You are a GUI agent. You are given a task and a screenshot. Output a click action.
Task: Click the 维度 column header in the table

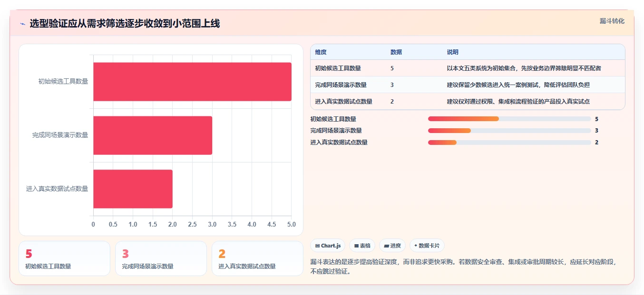tap(321, 52)
